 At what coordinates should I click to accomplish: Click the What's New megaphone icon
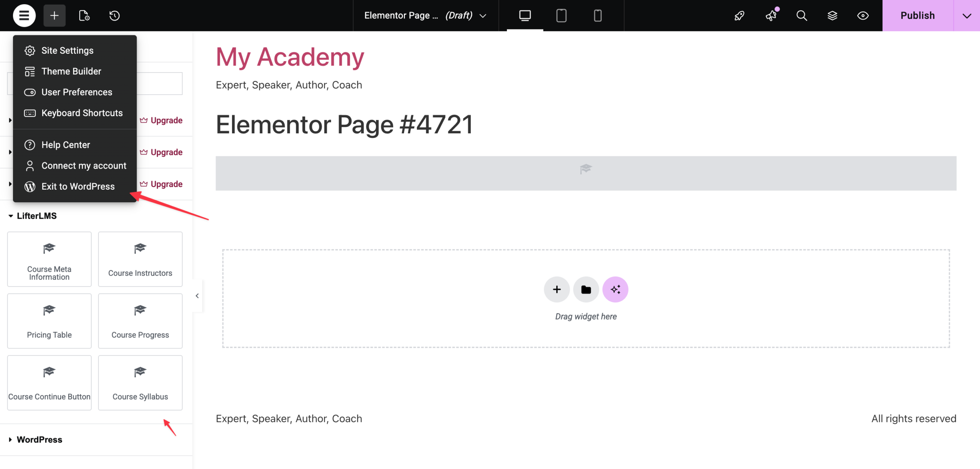[x=771, y=16]
